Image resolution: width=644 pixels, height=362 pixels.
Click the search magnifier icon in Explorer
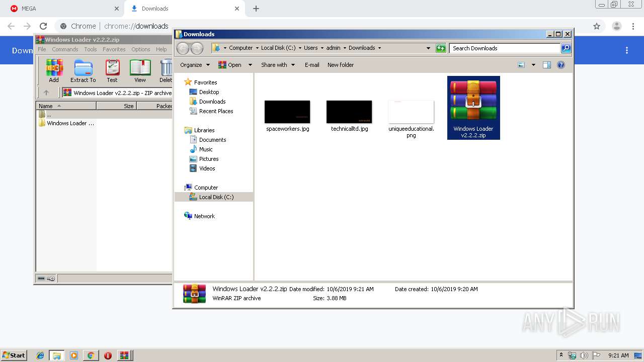pyautogui.click(x=566, y=48)
